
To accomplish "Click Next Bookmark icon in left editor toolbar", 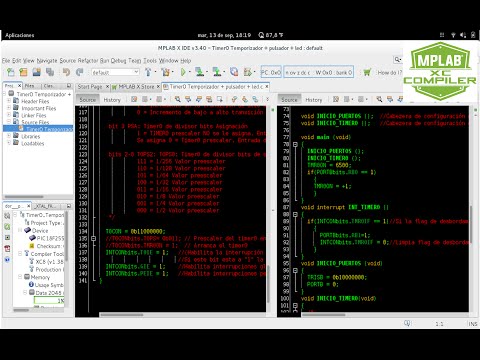I will (x=245, y=99).
